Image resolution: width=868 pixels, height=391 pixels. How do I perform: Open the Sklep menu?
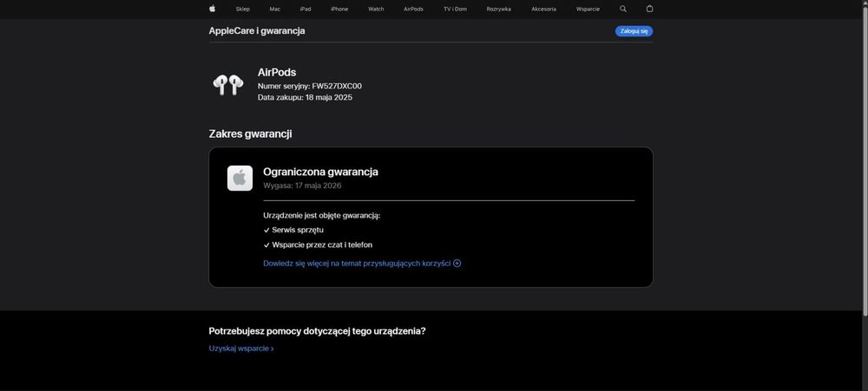(x=242, y=9)
